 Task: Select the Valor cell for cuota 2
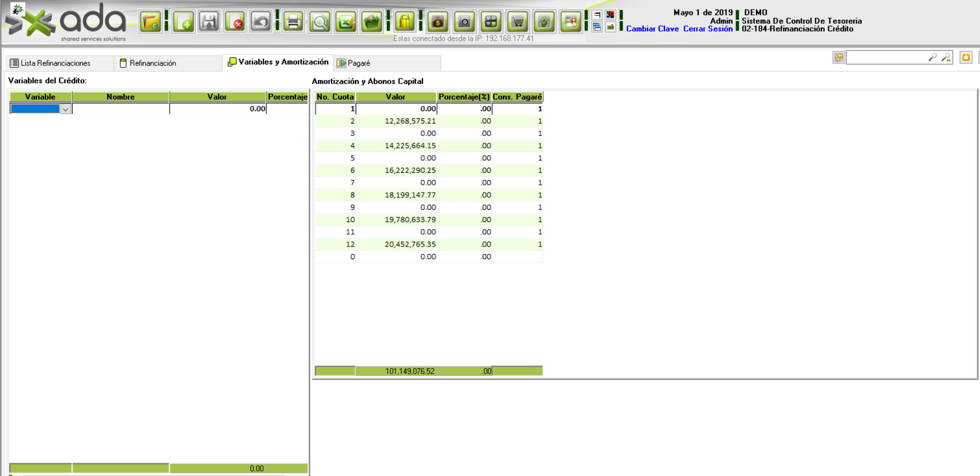pos(397,121)
